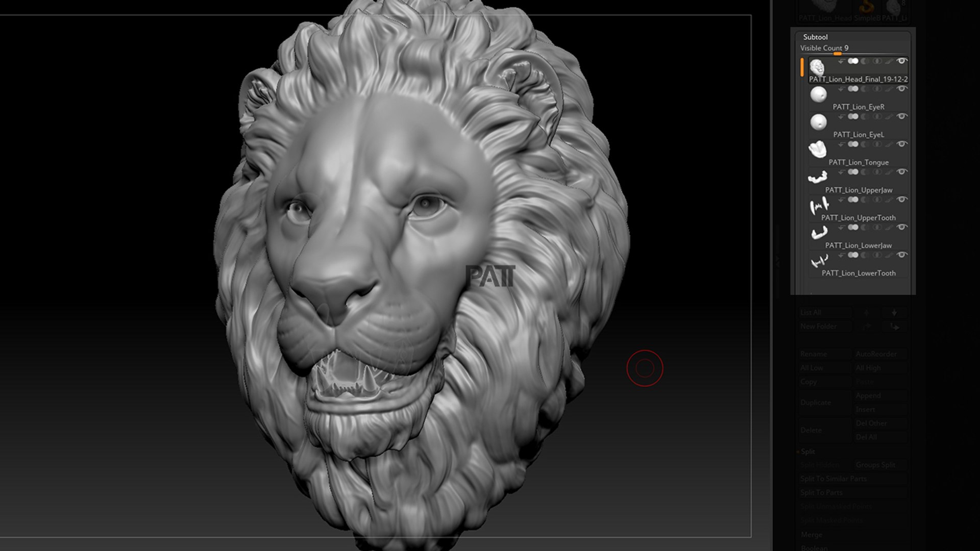980x551 pixels.
Task: Click the Duplicate button
Action: (x=825, y=403)
